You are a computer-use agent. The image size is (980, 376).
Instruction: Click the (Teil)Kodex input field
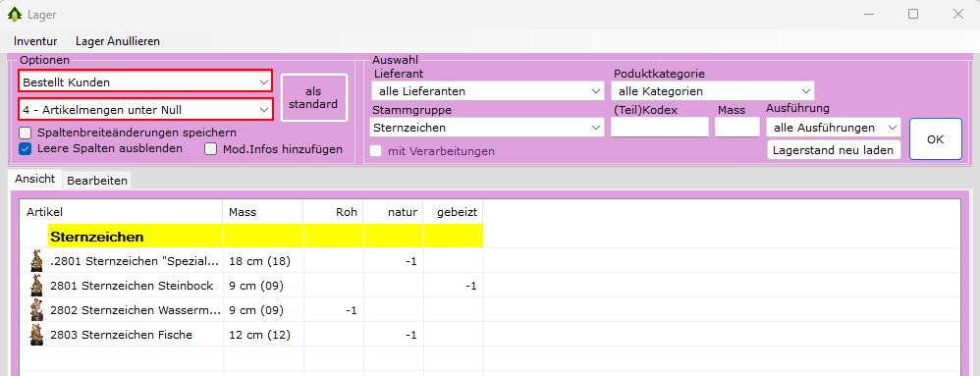coord(659,128)
